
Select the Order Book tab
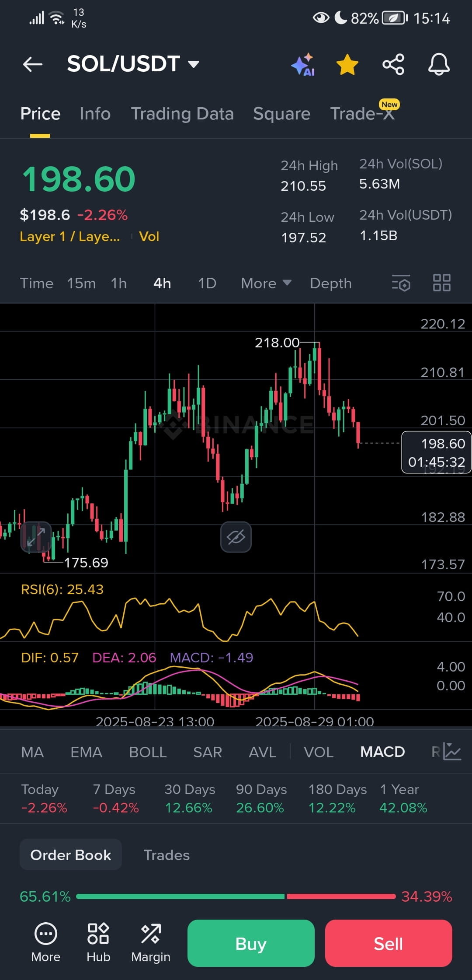(71, 855)
